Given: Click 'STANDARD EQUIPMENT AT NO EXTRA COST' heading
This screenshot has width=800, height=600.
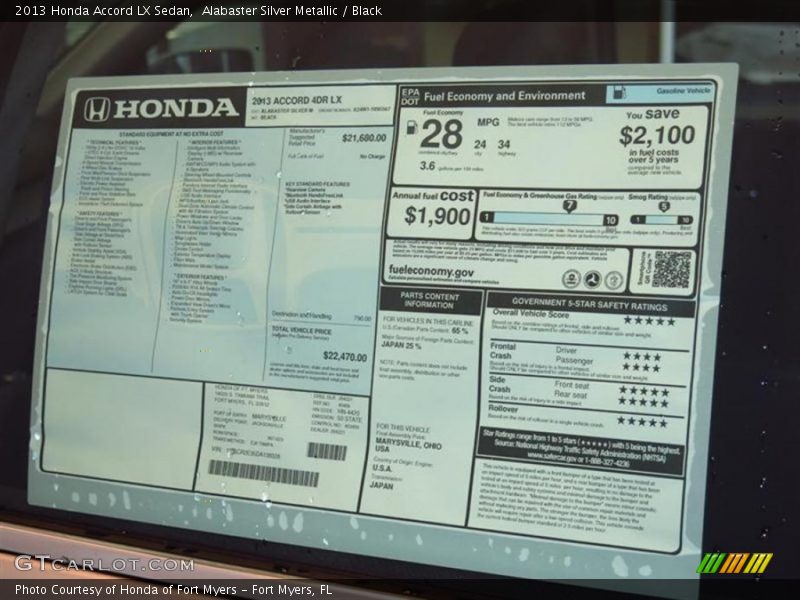Looking at the screenshot, I should tap(171, 134).
